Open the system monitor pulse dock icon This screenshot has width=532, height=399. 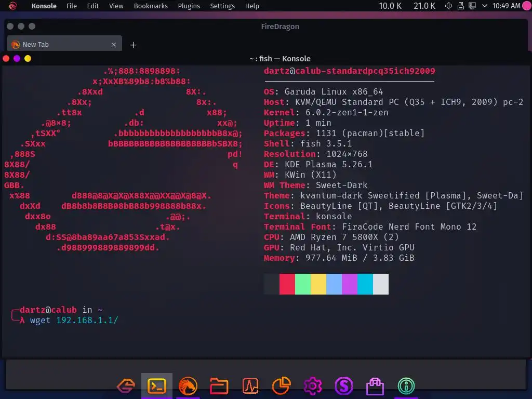250,386
